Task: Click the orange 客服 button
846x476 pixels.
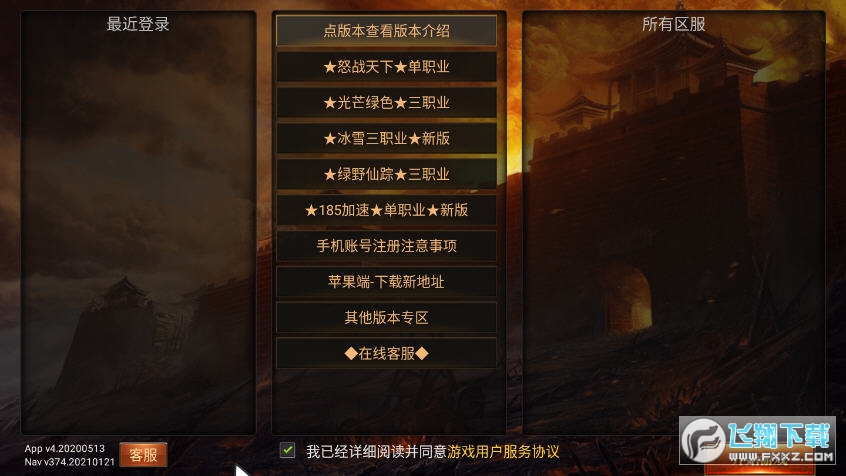Action: (x=143, y=455)
